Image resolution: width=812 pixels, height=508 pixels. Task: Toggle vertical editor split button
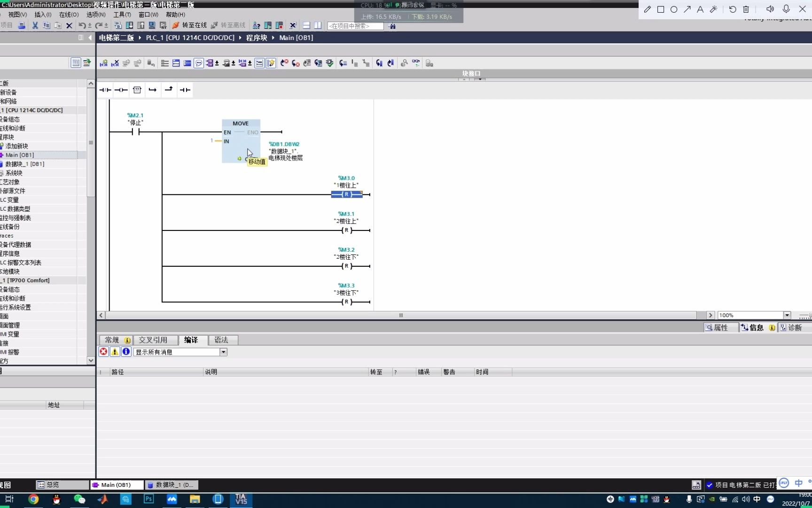click(x=318, y=25)
